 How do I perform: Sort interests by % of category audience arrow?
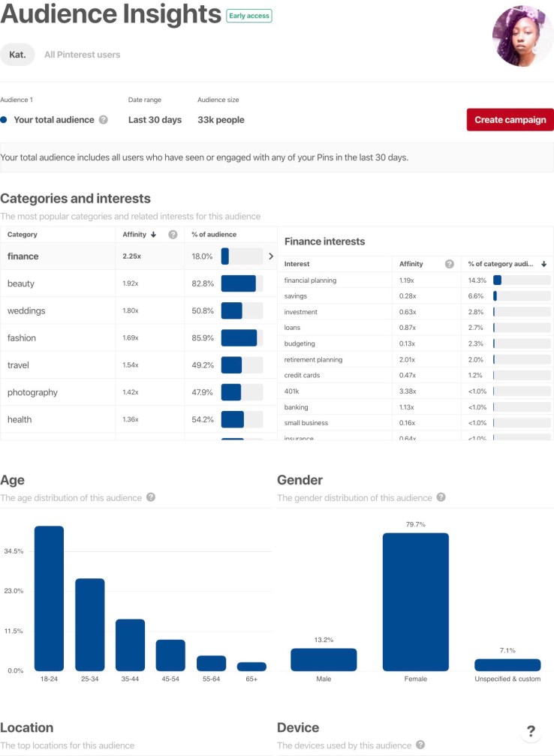tap(543, 264)
